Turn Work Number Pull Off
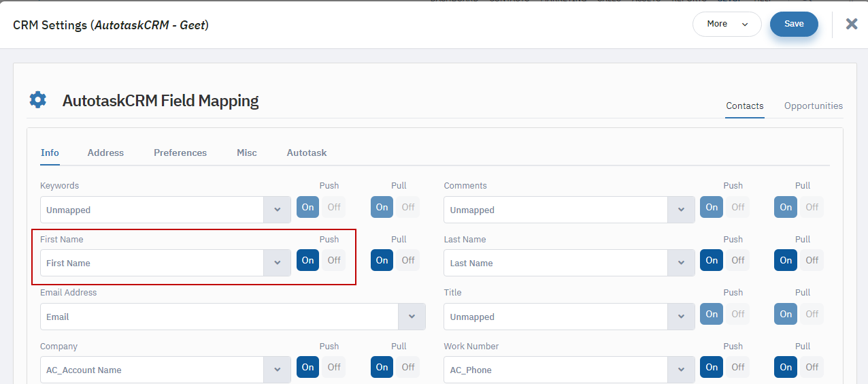This screenshot has width=868, height=384. coord(812,367)
